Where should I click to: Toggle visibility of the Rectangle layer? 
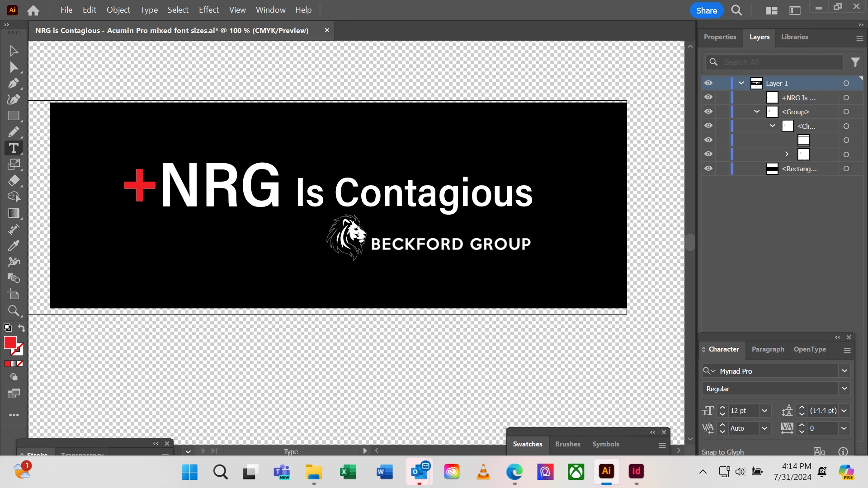pyautogui.click(x=708, y=169)
